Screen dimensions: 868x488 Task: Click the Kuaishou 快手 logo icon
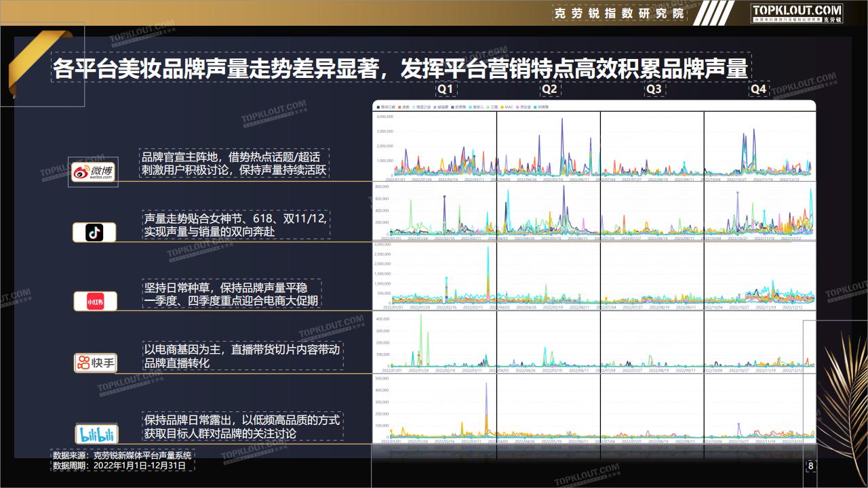click(95, 363)
